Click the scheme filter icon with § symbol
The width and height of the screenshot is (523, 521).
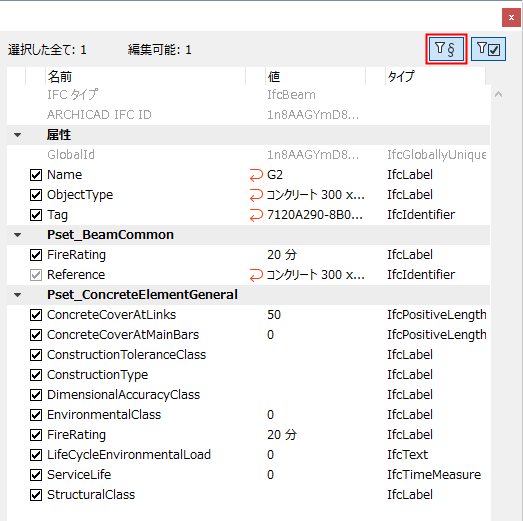click(446, 49)
